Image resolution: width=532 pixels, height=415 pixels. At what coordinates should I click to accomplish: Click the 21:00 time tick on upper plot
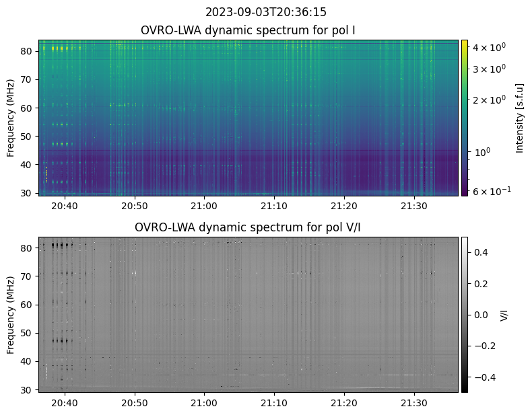[x=204, y=205]
